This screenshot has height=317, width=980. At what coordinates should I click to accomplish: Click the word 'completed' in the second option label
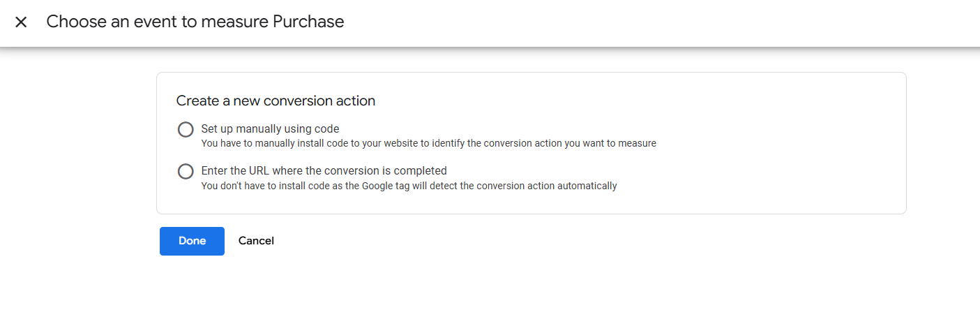(423, 171)
